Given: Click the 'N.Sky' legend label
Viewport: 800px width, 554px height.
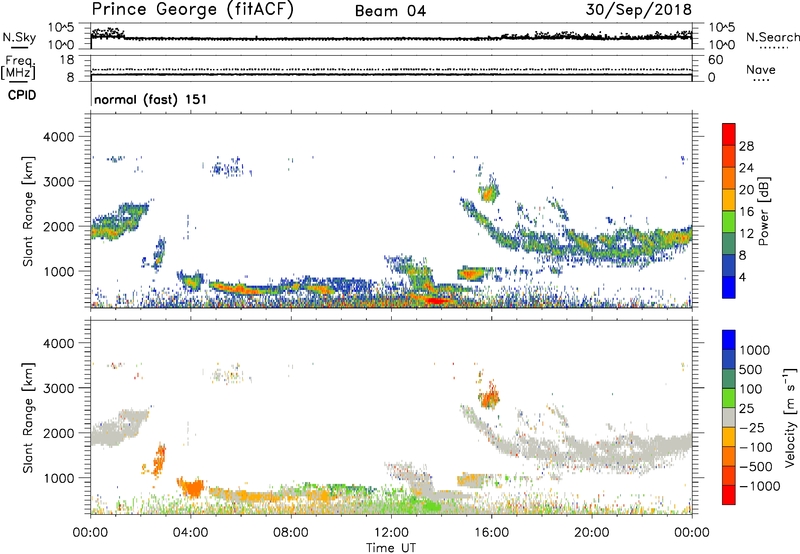Looking at the screenshot, I should click(19, 37).
